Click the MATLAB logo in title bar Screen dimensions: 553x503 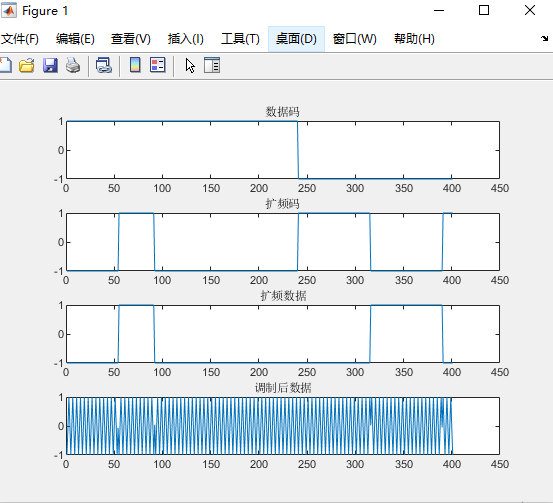9,10
